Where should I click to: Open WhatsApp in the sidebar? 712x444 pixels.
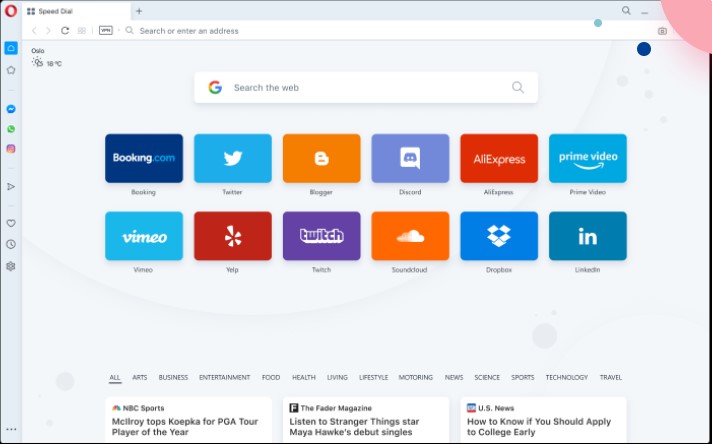click(11, 129)
